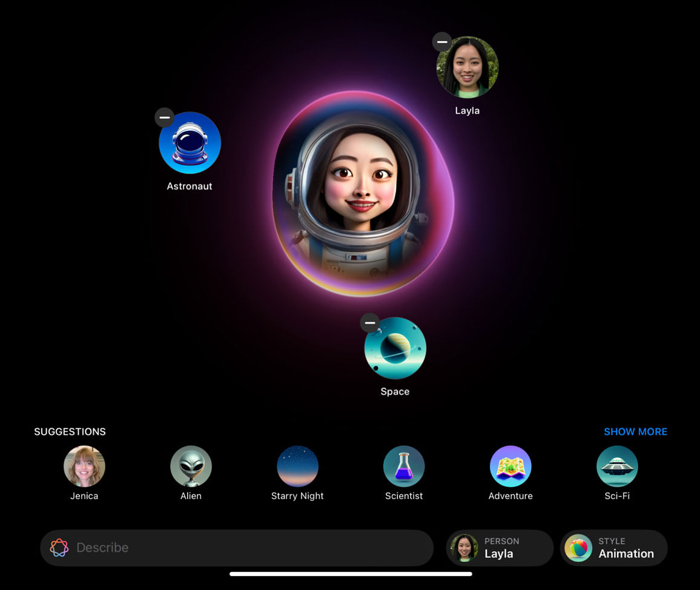700x590 pixels.
Task: Click the SHOW MORE link
Action: click(x=636, y=432)
